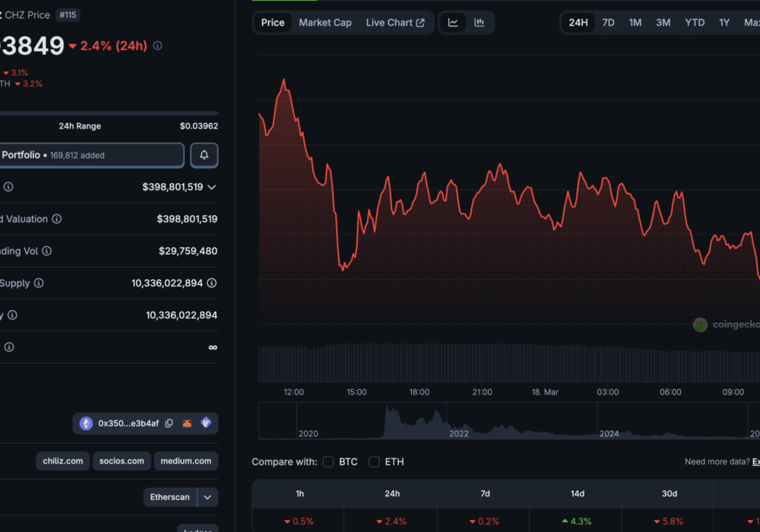The height and width of the screenshot is (532, 760).
Task: Open the chiliz.com website link
Action: pos(63,461)
